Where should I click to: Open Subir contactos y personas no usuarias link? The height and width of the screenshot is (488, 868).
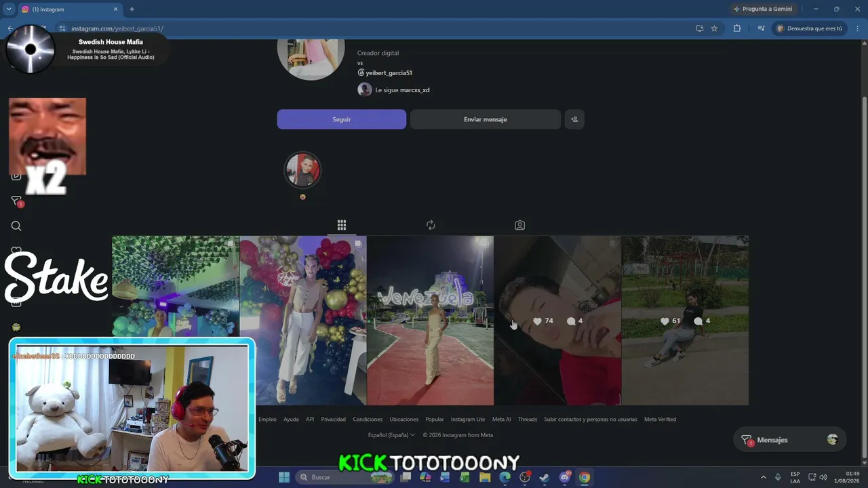point(591,420)
